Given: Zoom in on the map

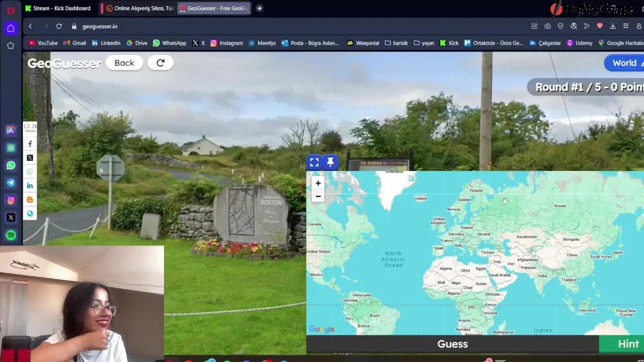Looking at the screenshot, I should click(318, 183).
